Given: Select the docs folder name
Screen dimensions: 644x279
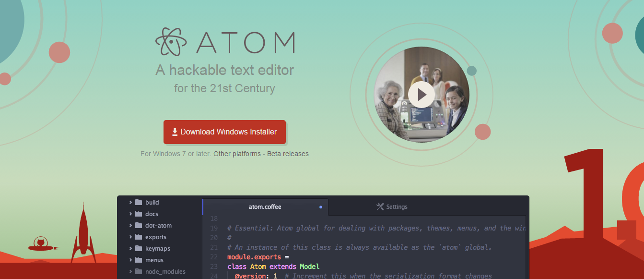Looking at the screenshot, I should 152,214.
